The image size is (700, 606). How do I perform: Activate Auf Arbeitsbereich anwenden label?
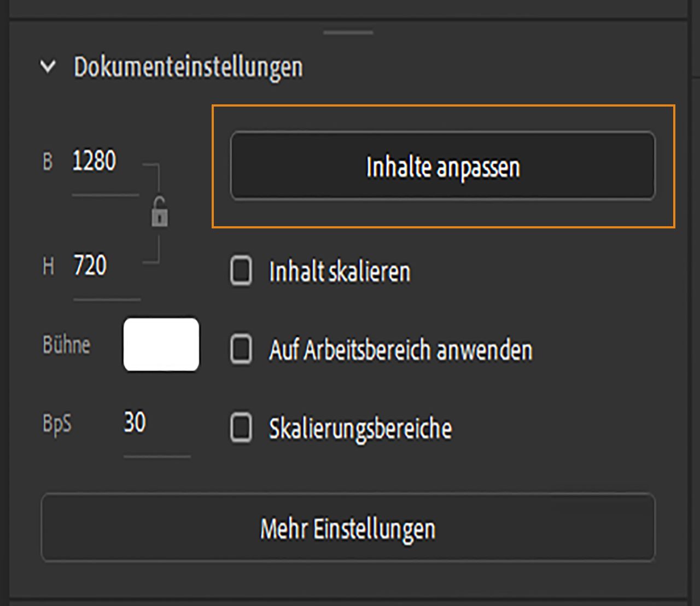(401, 350)
